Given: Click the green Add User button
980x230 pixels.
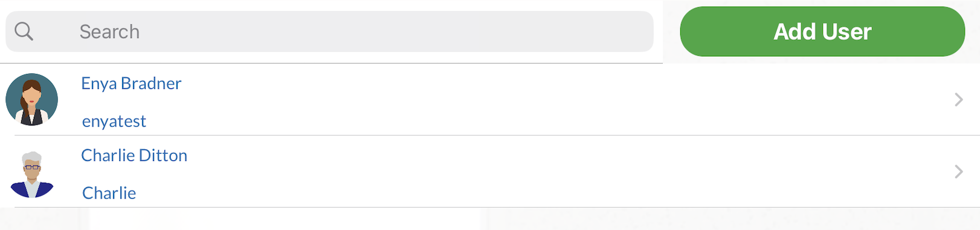Looking at the screenshot, I should pos(822,31).
